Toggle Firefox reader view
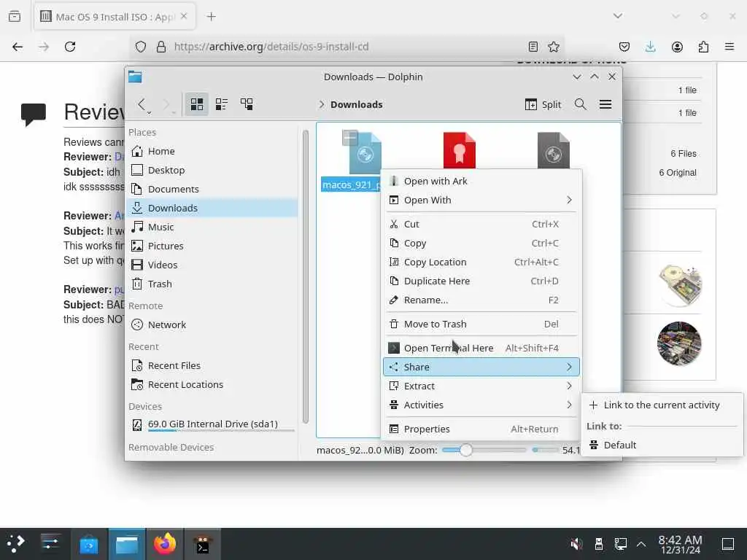The width and height of the screenshot is (747, 560). 533,47
